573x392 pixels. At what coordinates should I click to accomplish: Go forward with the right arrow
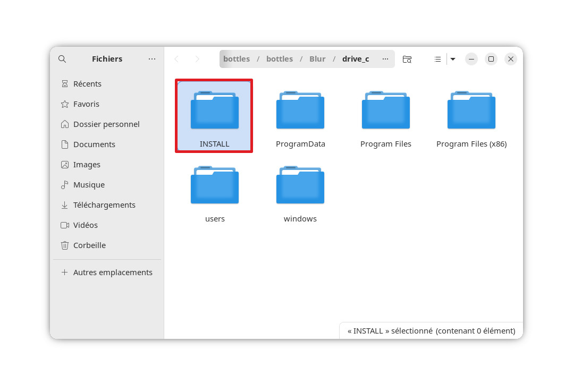(197, 59)
